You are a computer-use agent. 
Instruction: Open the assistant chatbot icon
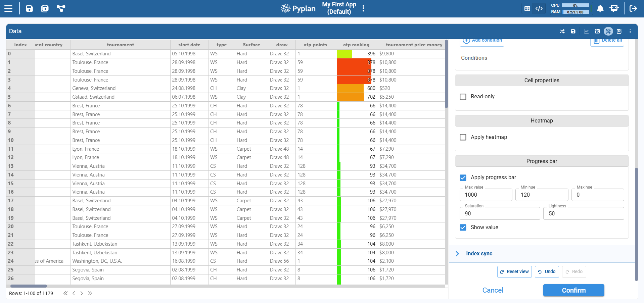[x=614, y=8]
